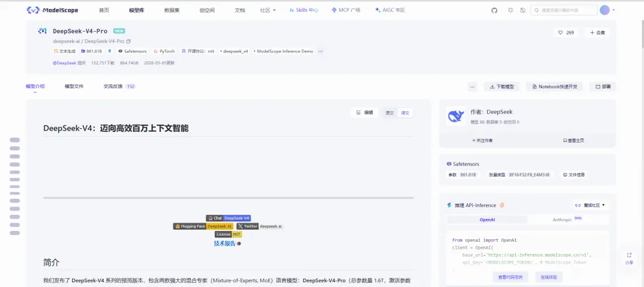
Task: Click the top outline marker in left sidebar
Action: click(x=15, y=140)
